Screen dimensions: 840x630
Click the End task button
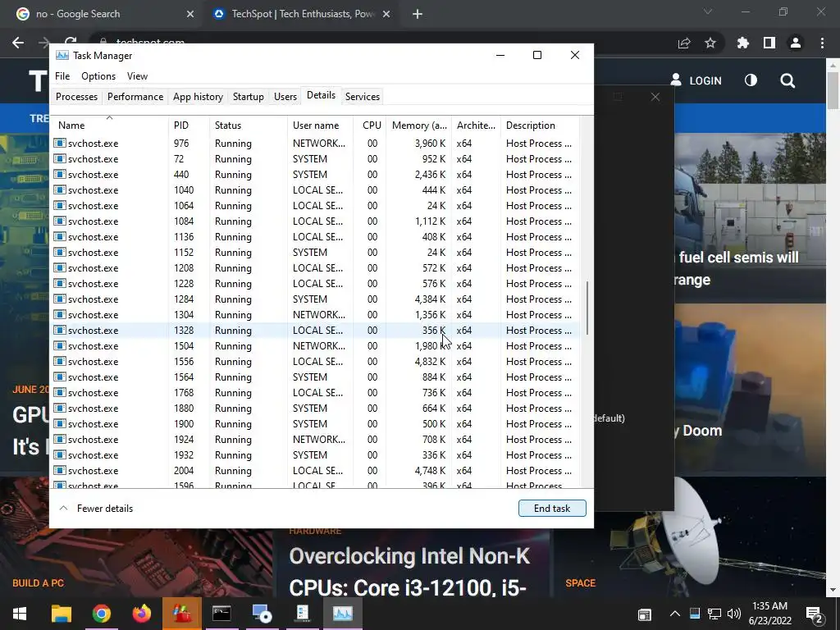pyautogui.click(x=552, y=509)
